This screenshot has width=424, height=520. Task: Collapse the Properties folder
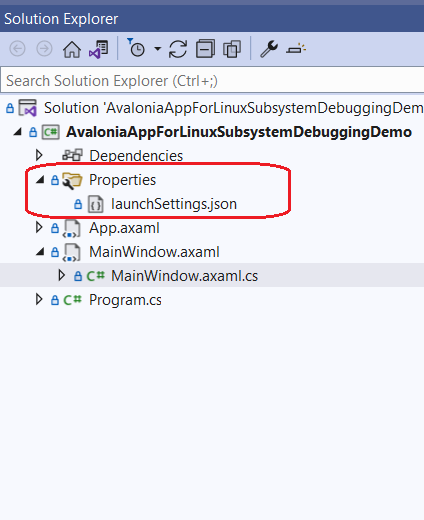(x=40, y=180)
